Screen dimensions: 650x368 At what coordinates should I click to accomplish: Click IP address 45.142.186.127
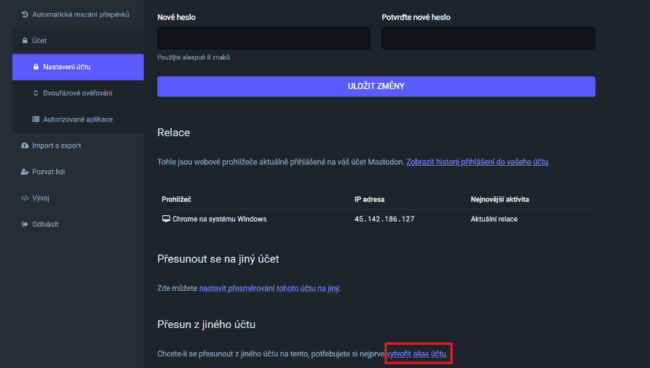tap(384, 219)
